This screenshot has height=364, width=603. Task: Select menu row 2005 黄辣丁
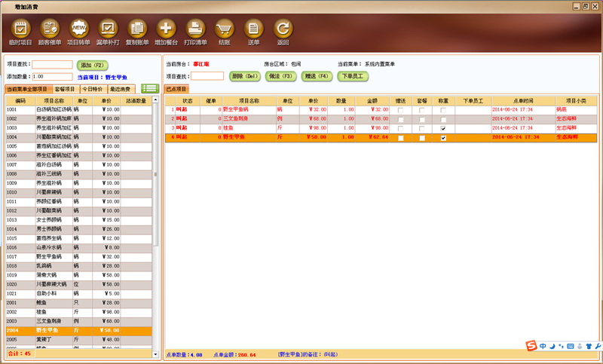coord(79,339)
